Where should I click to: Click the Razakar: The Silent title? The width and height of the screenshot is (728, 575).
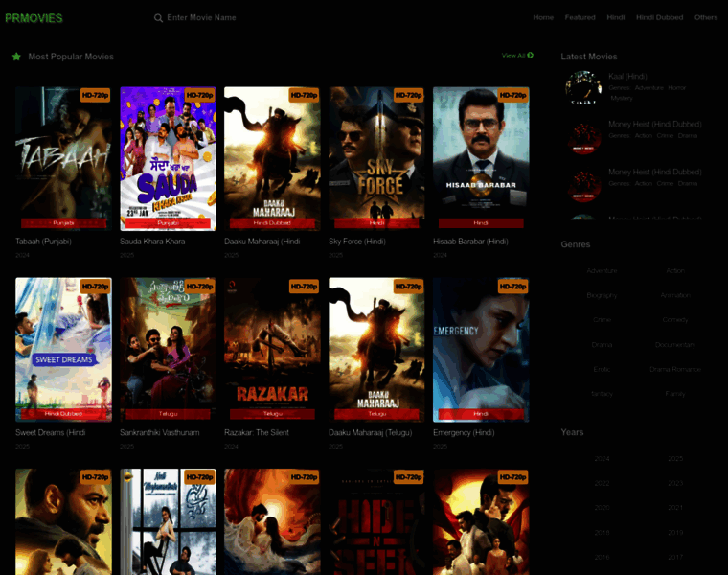coord(257,432)
